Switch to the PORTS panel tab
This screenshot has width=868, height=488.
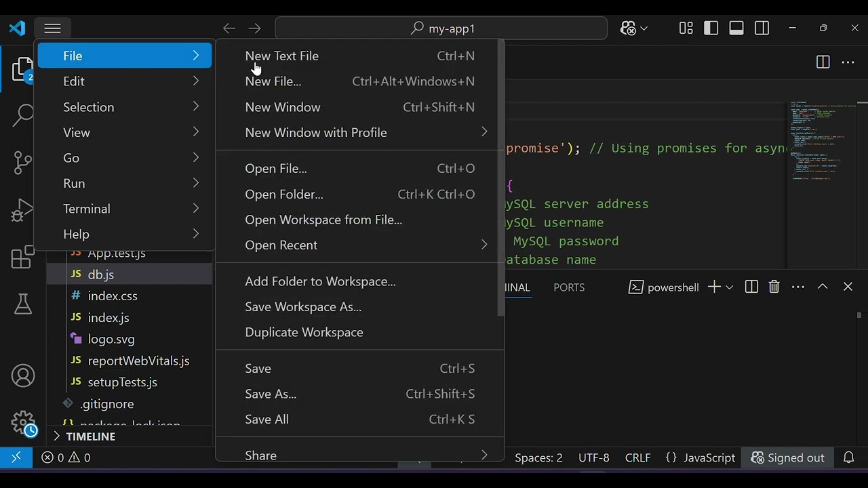click(x=569, y=287)
